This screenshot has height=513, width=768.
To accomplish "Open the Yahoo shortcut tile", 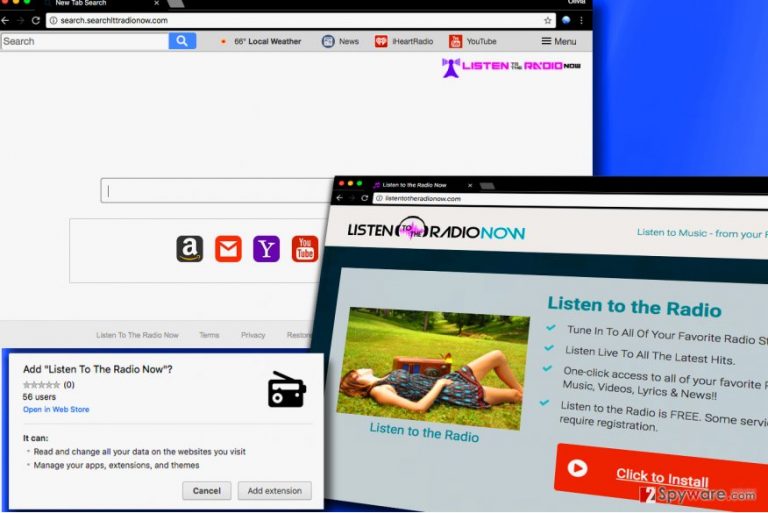I will [x=266, y=249].
